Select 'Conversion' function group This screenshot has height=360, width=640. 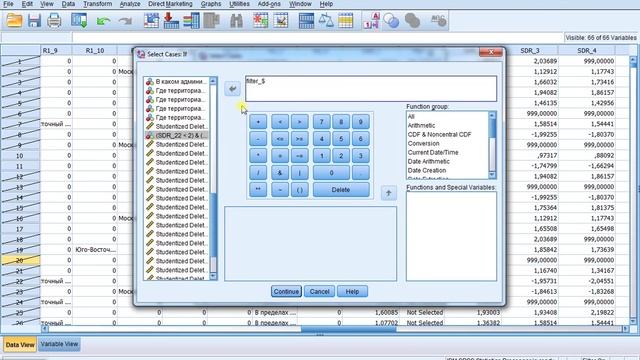coord(423,143)
